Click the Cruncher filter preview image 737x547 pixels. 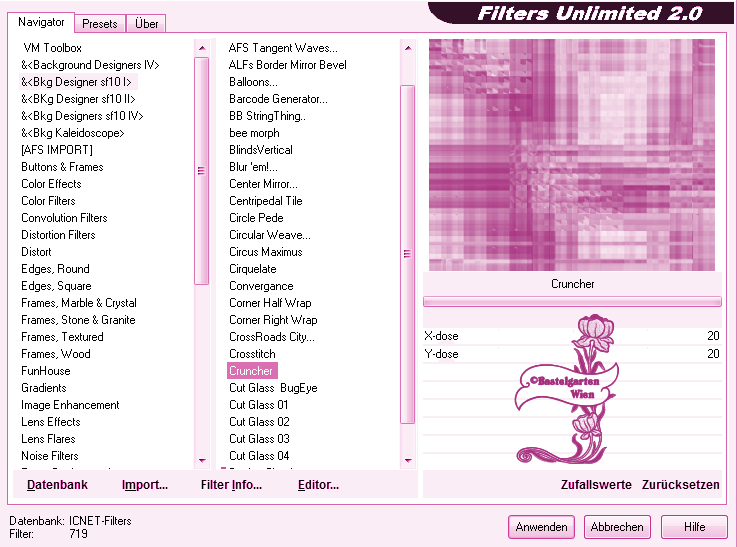(x=572, y=155)
